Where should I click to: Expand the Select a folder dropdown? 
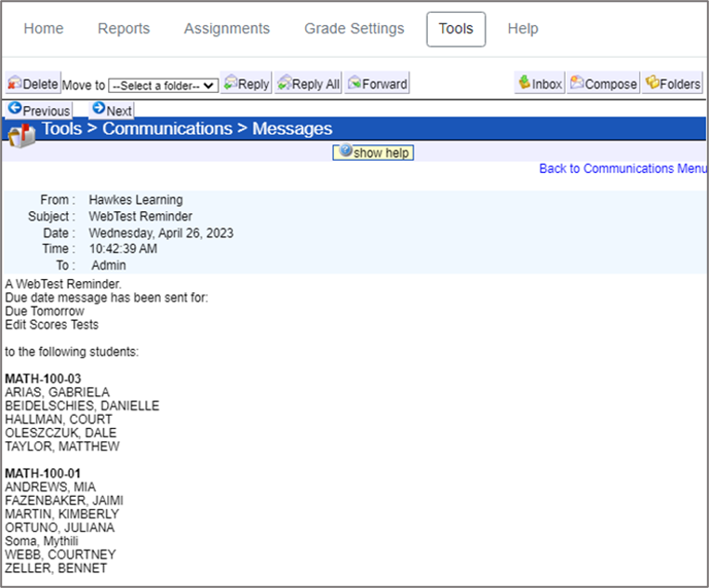coord(164,85)
